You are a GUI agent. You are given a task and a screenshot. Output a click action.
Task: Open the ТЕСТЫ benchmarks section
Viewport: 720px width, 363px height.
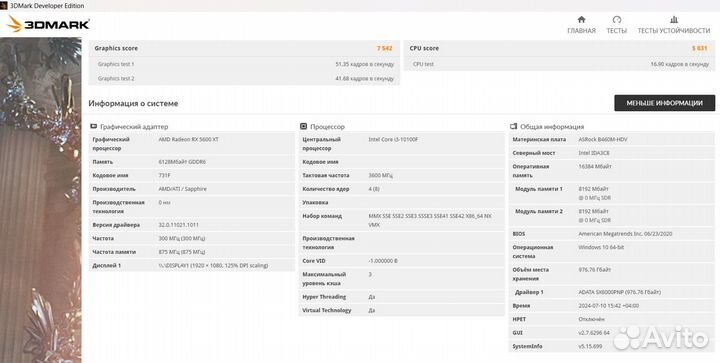point(617,25)
